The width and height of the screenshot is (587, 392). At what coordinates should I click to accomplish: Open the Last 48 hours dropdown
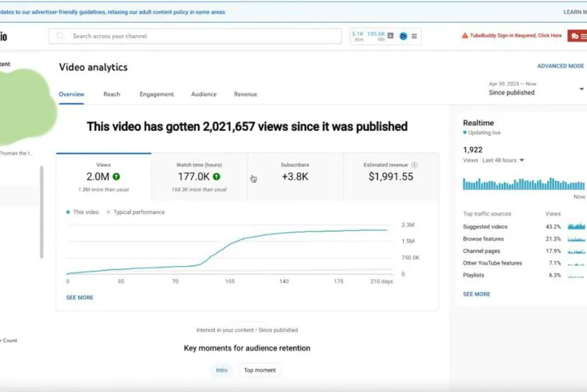[522, 160]
